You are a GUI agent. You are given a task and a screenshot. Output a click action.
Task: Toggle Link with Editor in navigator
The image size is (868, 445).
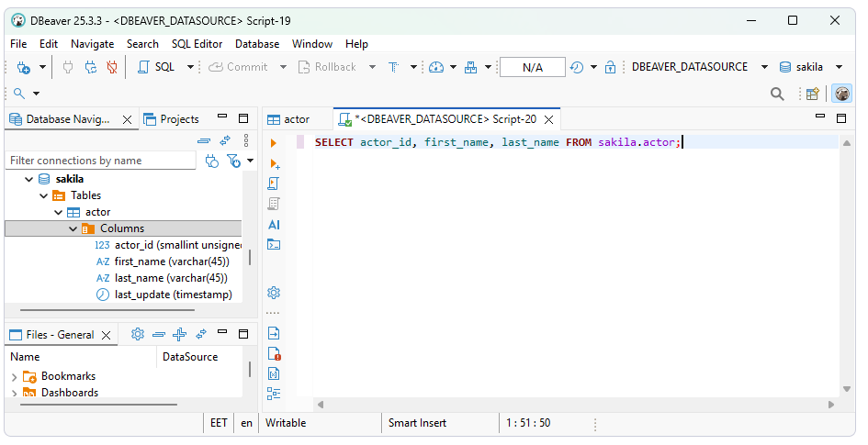[225, 141]
